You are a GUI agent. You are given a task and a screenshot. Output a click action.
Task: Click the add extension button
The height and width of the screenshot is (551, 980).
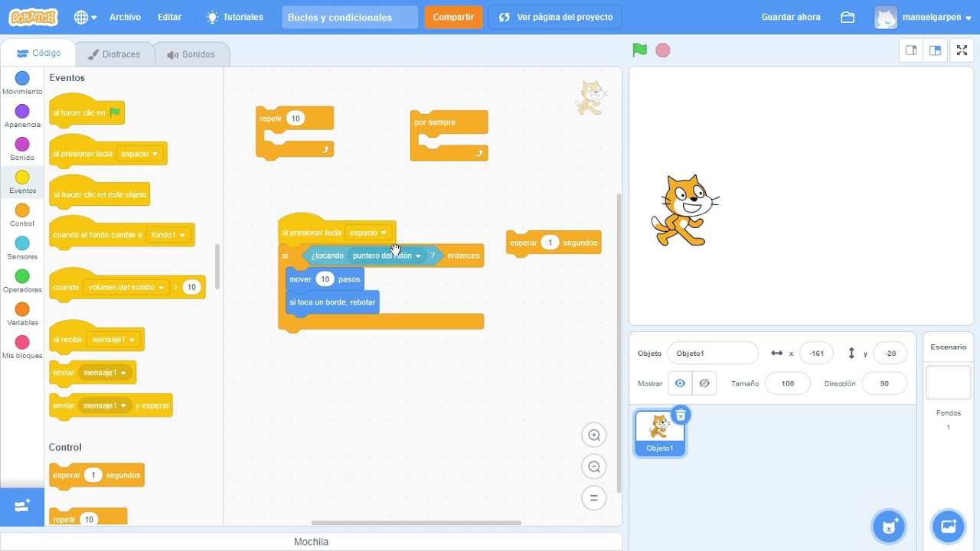(22, 506)
